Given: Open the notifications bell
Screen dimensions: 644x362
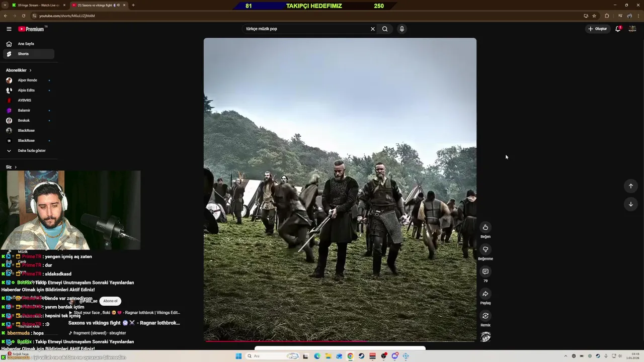Looking at the screenshot, I should pyautogui.click(x=618, y=29).
